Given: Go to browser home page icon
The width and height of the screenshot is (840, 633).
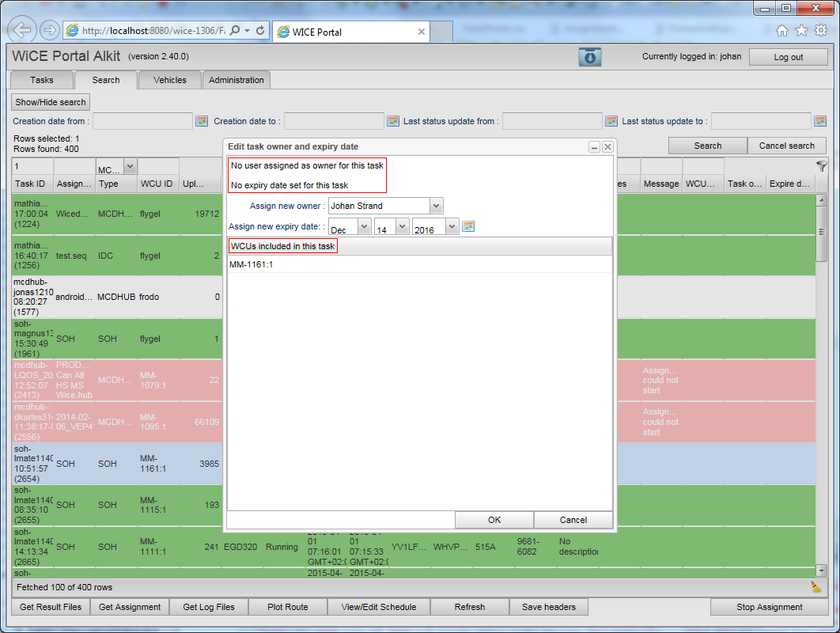Looking at the screenshot, I should pyautogui.click(x=782, y=31).
